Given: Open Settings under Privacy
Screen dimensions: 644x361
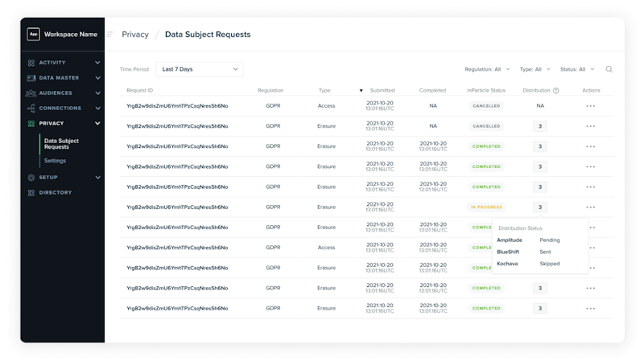Looking at the screenshot, I should (x=55, y=161).
